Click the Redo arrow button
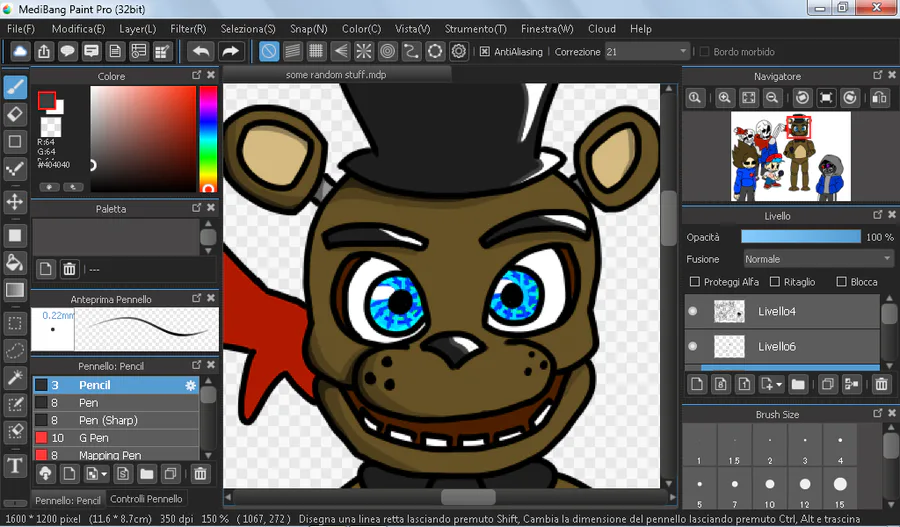Screen dimensions: 900x527 pos(230,51)
